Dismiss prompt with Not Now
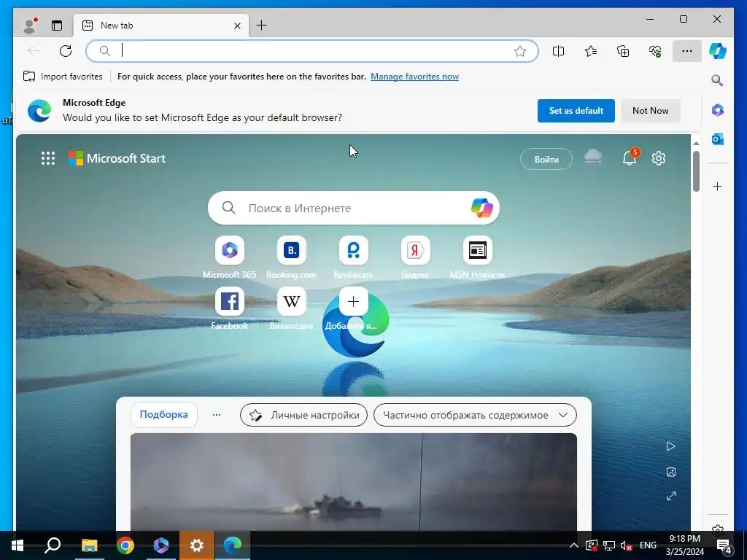The height and width of the screenshot is (560, 747). [650, 111]
